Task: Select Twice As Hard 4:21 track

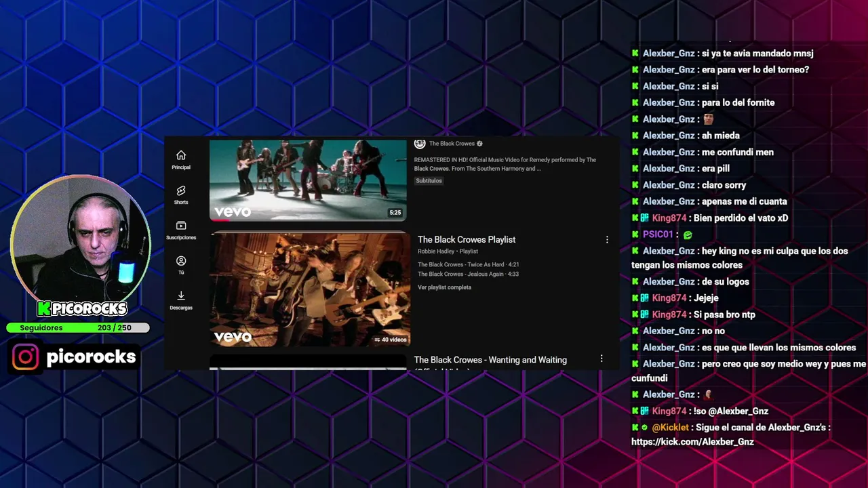Action: 469,264
